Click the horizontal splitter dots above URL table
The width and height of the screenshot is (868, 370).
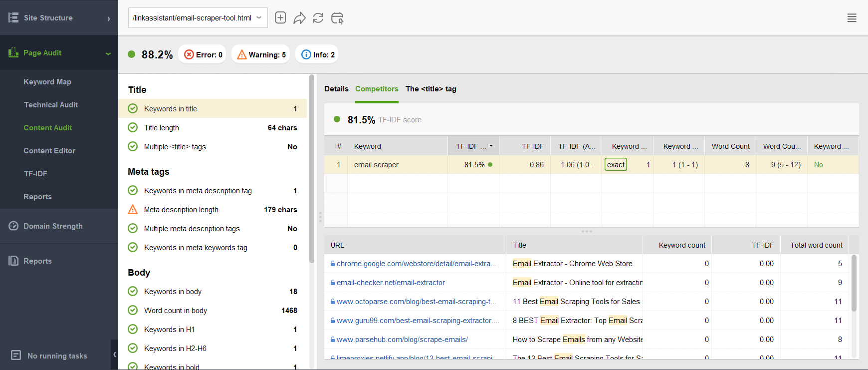587,231
